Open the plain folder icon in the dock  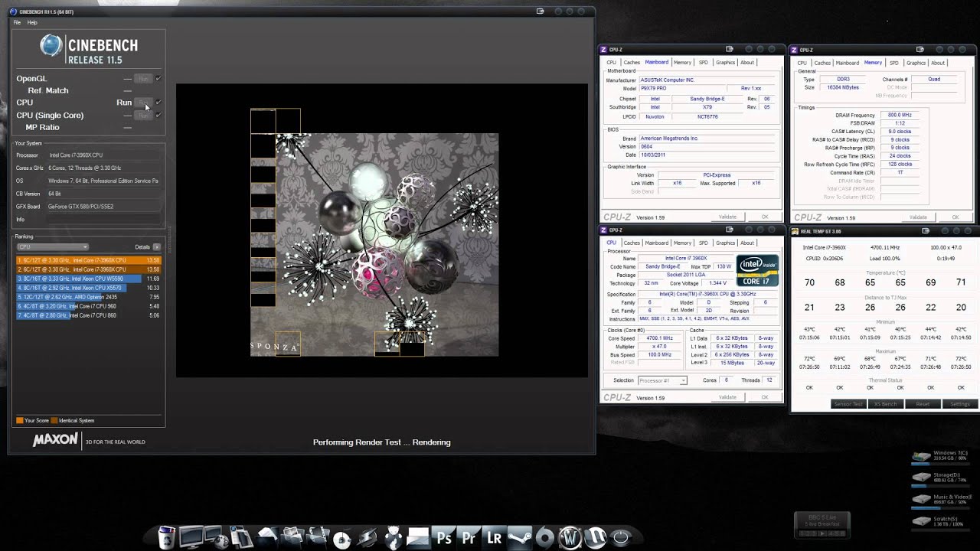point(267,537)
